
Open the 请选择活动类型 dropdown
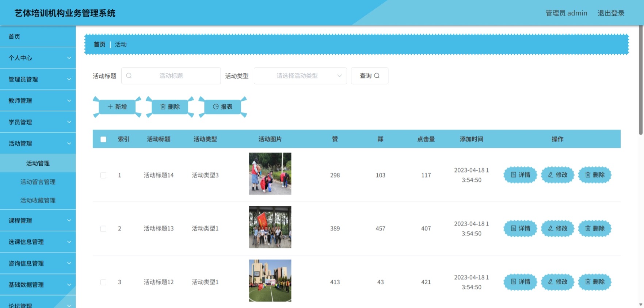pyautogui.click(x=300, y=76)
